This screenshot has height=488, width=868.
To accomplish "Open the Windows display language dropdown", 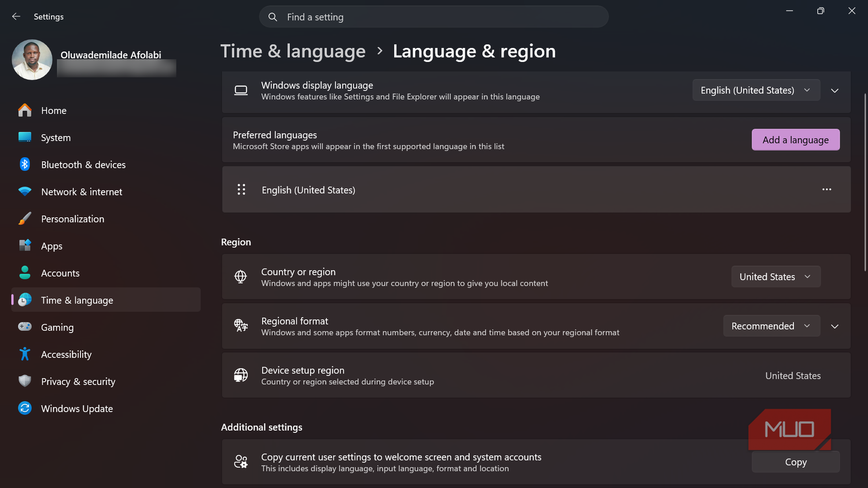I will click(756, 90).
